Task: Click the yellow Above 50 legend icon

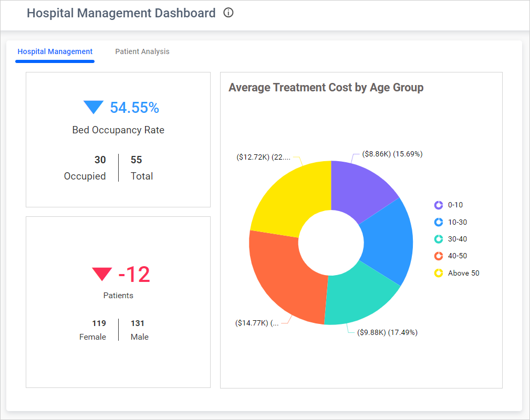Action: (x=439, y=273)
